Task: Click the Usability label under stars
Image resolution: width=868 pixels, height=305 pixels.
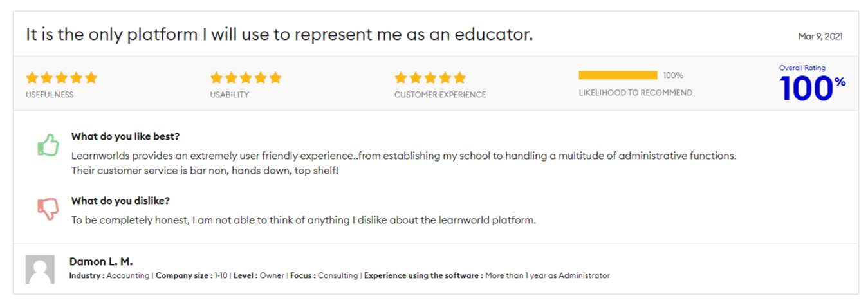Action: coord(229,95)
